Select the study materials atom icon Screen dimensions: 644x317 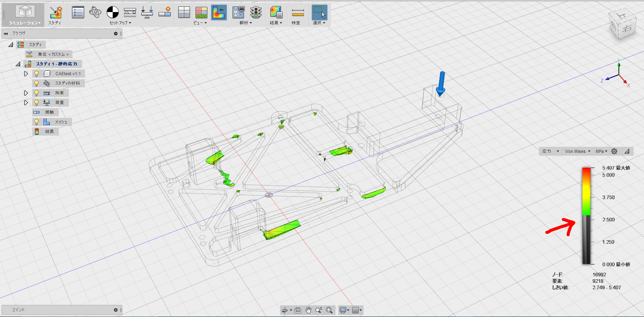95,12
